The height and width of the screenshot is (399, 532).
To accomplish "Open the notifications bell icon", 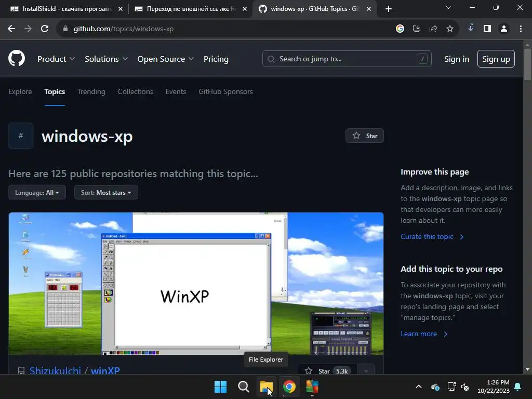I will coord(518,387).
